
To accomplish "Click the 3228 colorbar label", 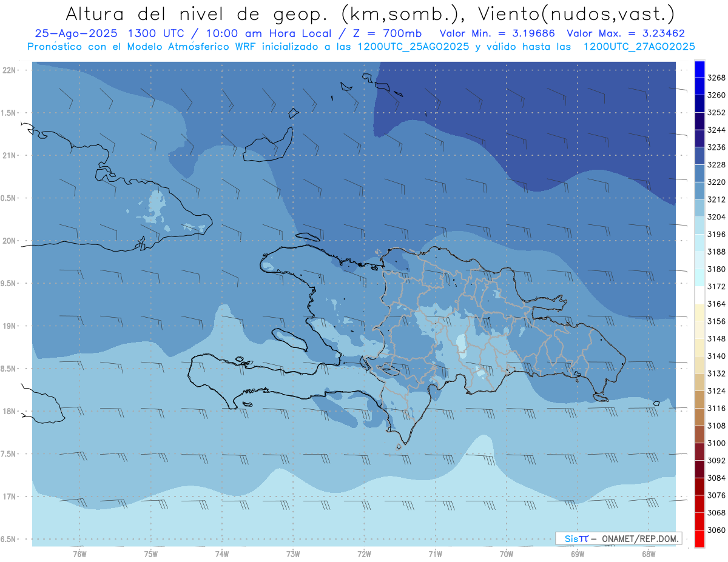I will 716,165.
